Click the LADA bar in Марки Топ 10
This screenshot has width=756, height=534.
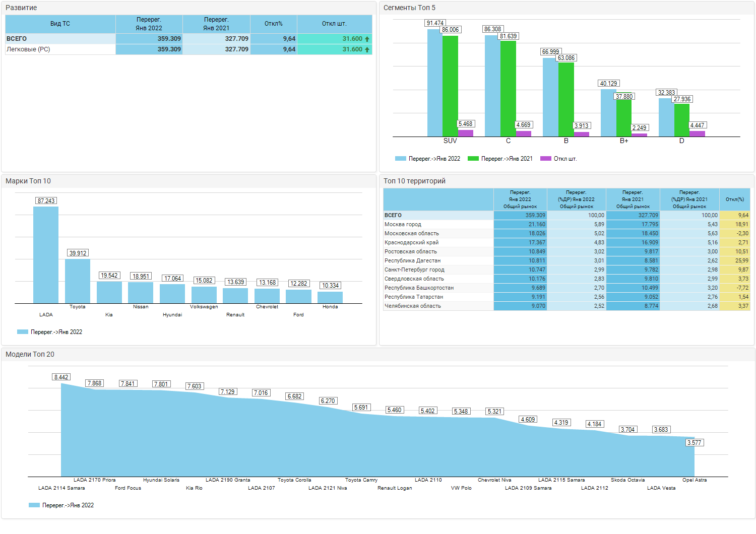pyautogui.click(x=46, y=255)
